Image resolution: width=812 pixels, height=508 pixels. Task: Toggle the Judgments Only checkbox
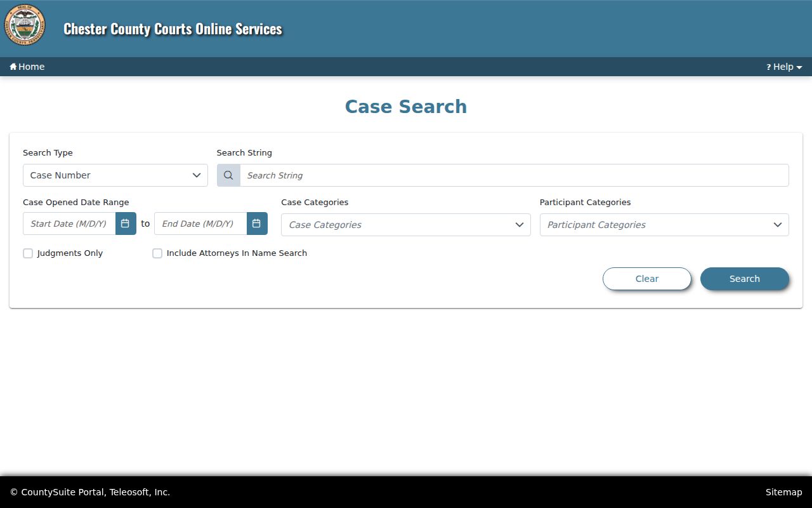[28, 253]
